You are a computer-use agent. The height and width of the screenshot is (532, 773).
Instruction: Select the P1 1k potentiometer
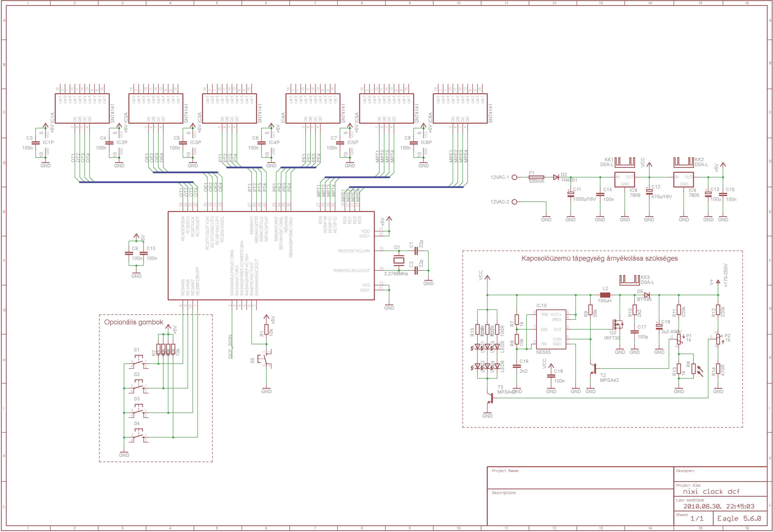click(679, 339)
